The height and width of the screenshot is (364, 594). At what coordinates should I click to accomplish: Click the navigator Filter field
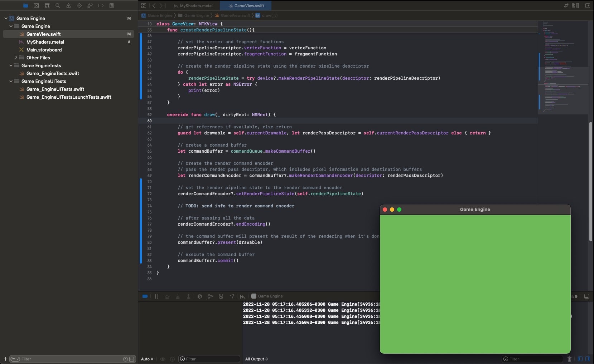(72, 359)
